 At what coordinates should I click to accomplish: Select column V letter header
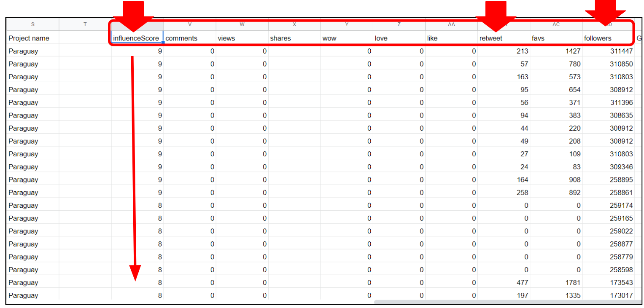coord(190,24)
